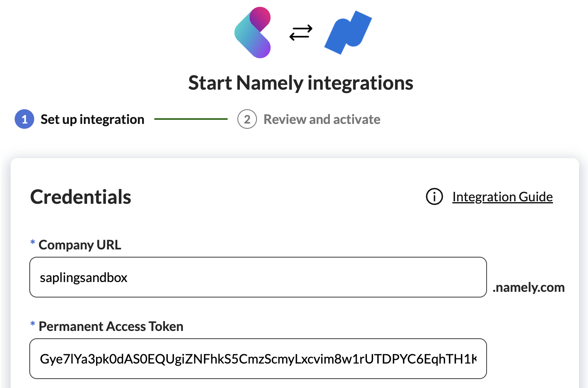Click the "saplingsandbox" text in Company URL
Image resolution: width=588 pixels, height=388 pixels.
tap(83, 278)
